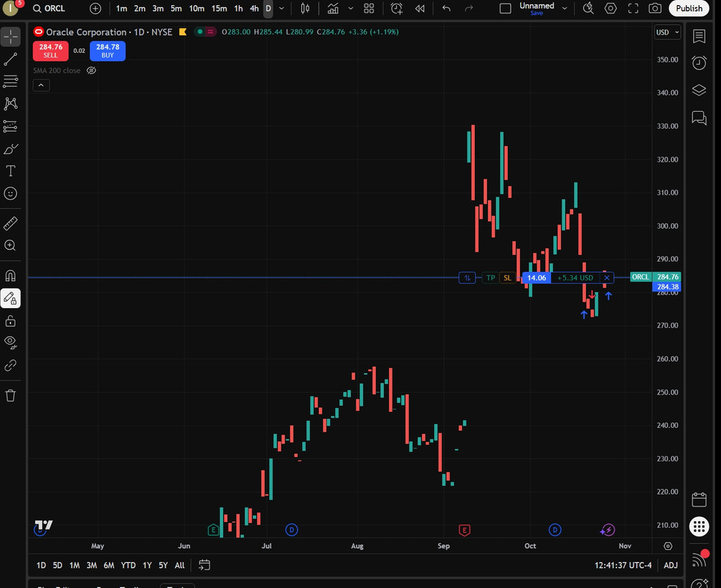Open symbol search for ORCL
Viewport: 721px width, 588px height.
[x=50, y=8]
